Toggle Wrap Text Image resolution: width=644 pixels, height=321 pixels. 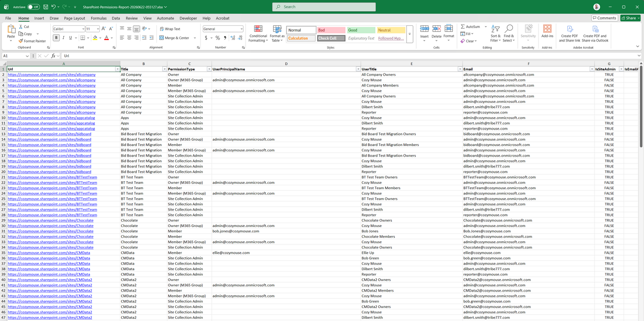(170, 29)
